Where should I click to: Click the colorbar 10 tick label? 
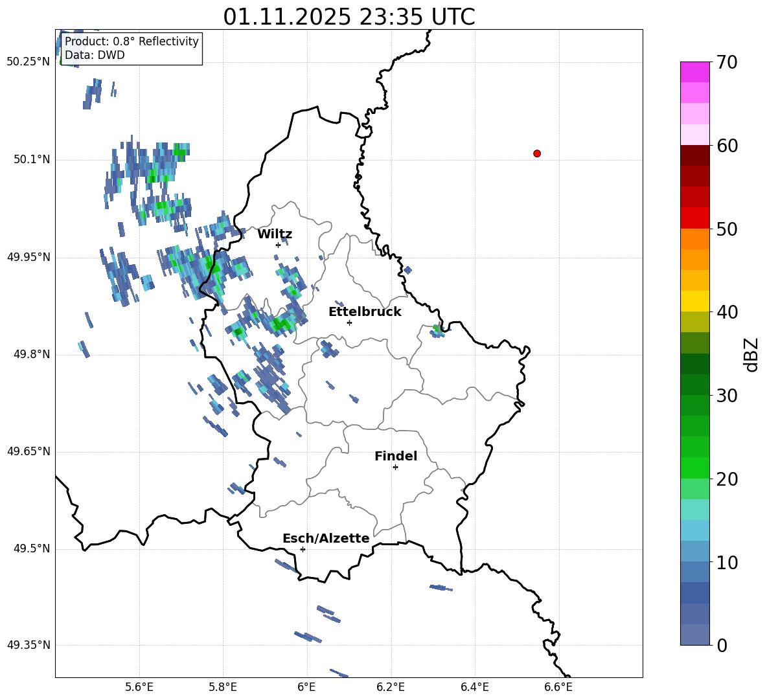(x=727, y=562)
